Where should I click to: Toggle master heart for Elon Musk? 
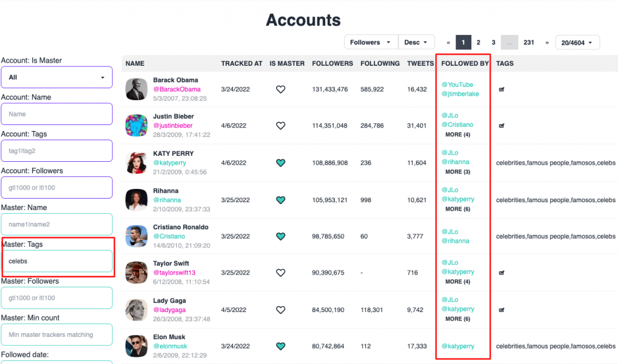coord(281,346)
